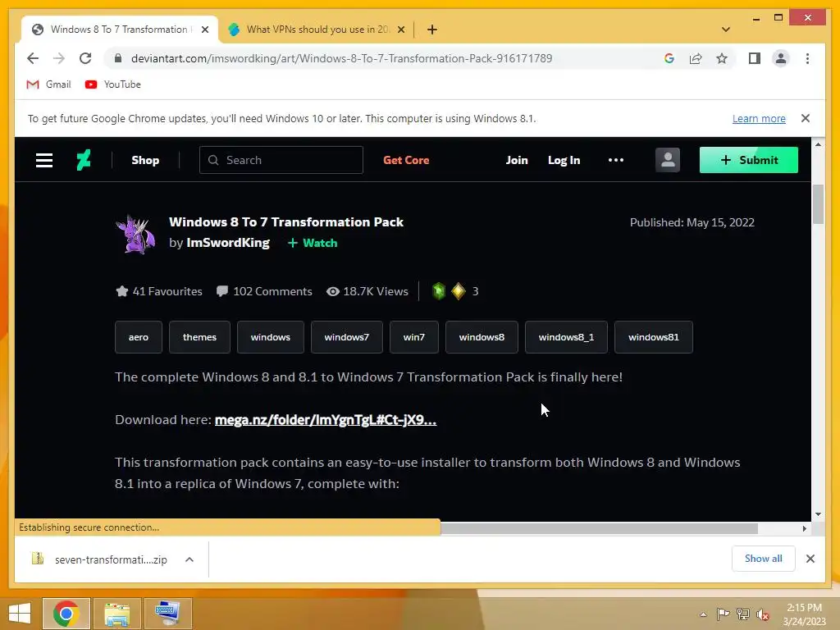Click ImSwordKing's purple avatar image
840x630 pixels.
coord(135,234)
